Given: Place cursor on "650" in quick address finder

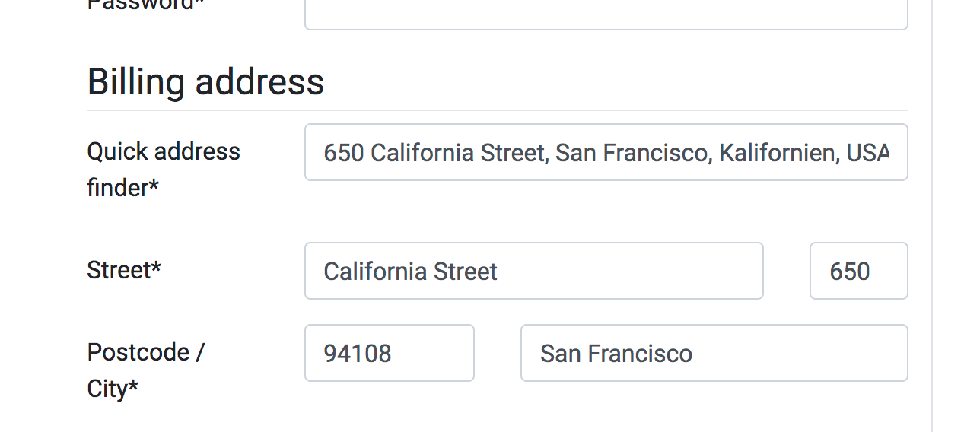Looking at the screenshot, I should (x=343, y=153).
